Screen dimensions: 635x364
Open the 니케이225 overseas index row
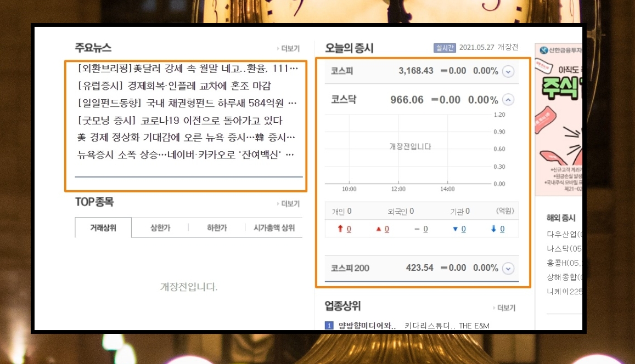564,291
